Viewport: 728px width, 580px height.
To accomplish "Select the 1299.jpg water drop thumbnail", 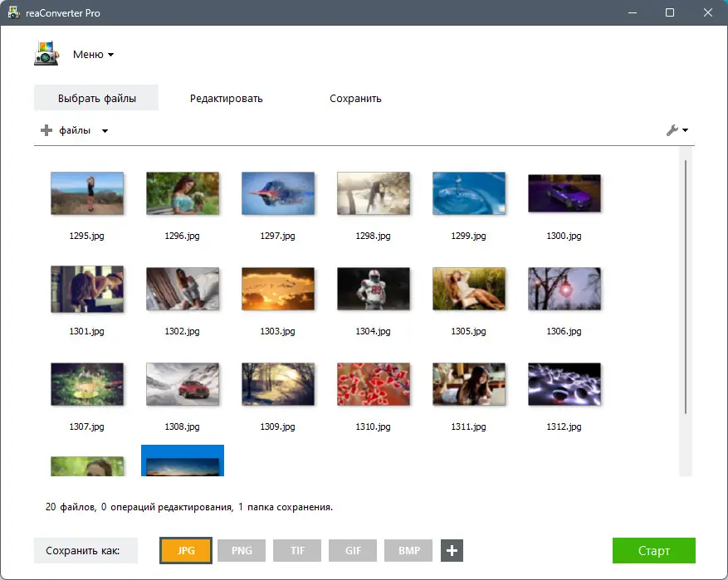I will pos(469,193).
